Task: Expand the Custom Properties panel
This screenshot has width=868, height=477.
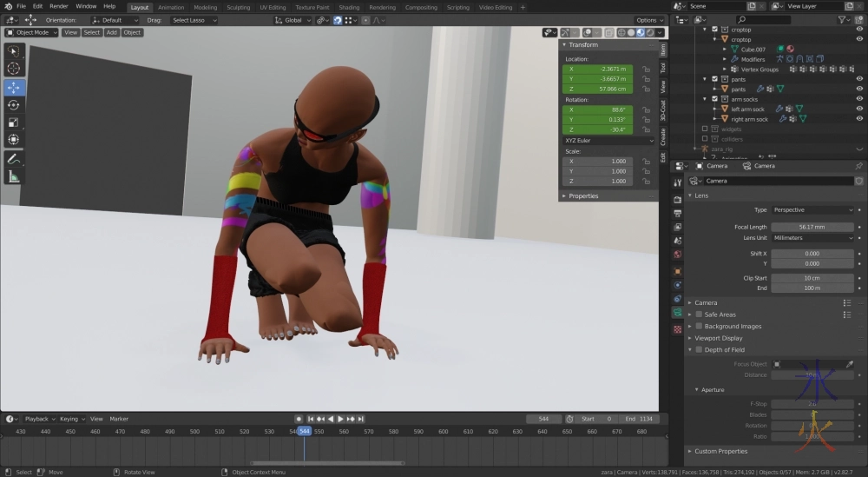Action: [720, 451]
